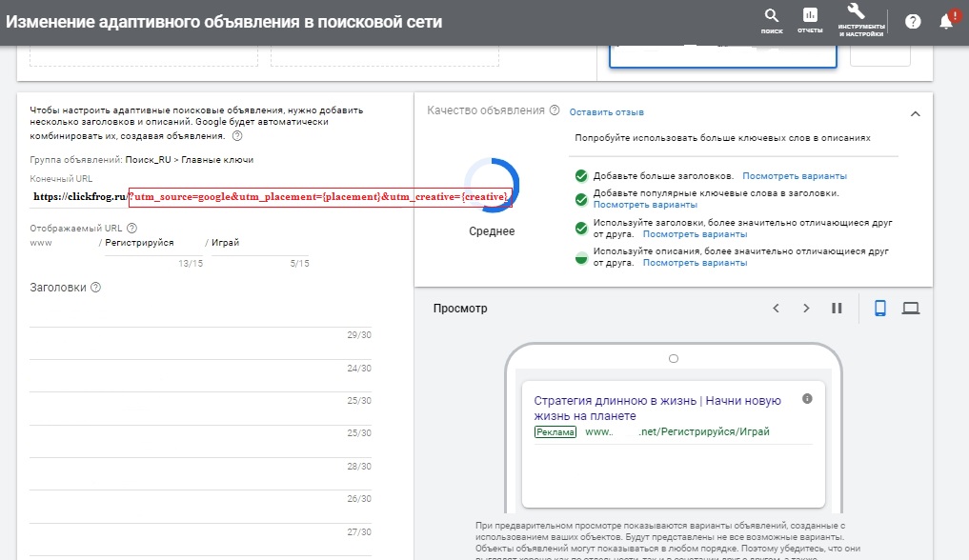Click 'Оставить отзыв' feedback link

(606, 111)
